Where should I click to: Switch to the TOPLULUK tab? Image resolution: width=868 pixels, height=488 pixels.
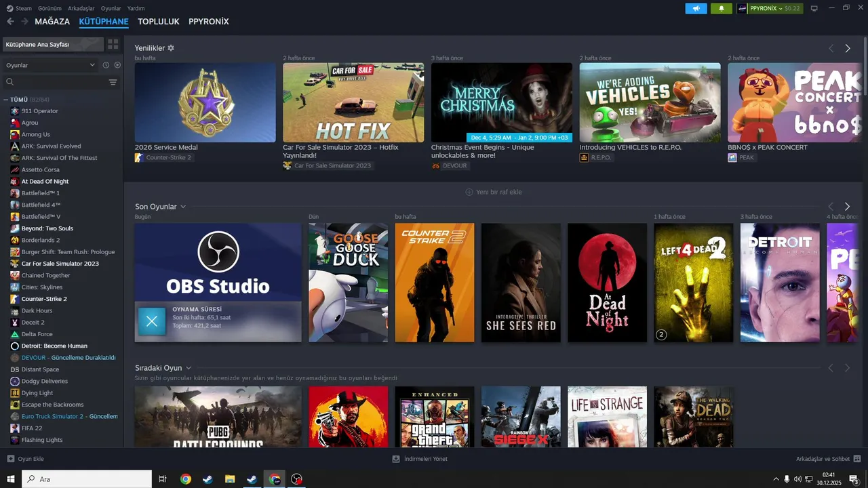(159, 22)
